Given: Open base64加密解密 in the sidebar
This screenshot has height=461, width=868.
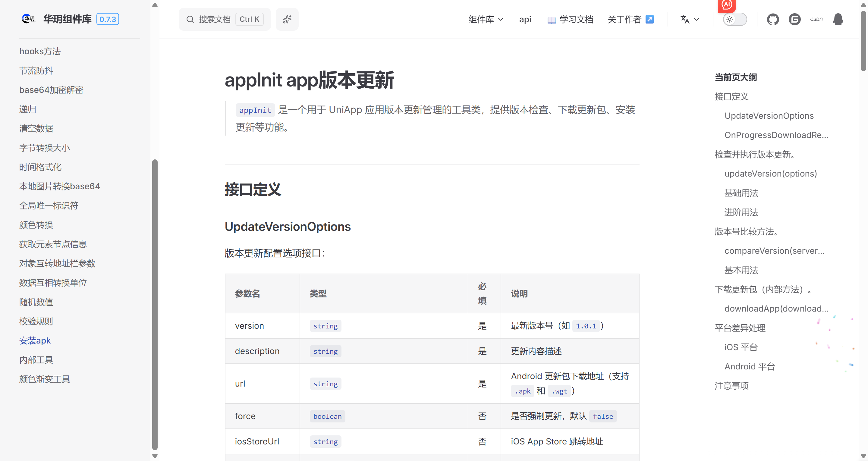Looking at the screenshot, I should [x=51, y=90].
